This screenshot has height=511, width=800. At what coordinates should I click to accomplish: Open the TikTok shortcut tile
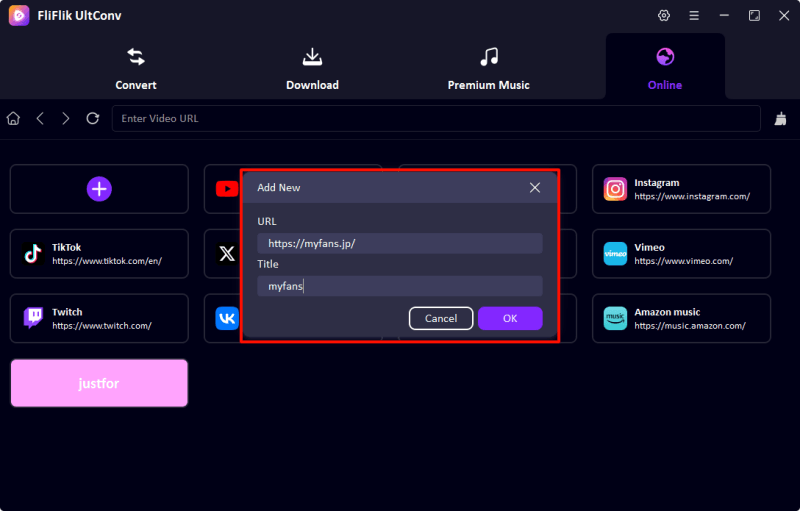pyautogui.click(x=99, y=254)
